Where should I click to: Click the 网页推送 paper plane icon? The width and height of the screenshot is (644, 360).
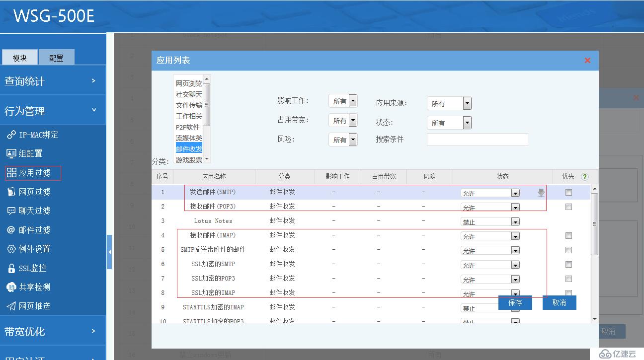[x=11, y=306]
